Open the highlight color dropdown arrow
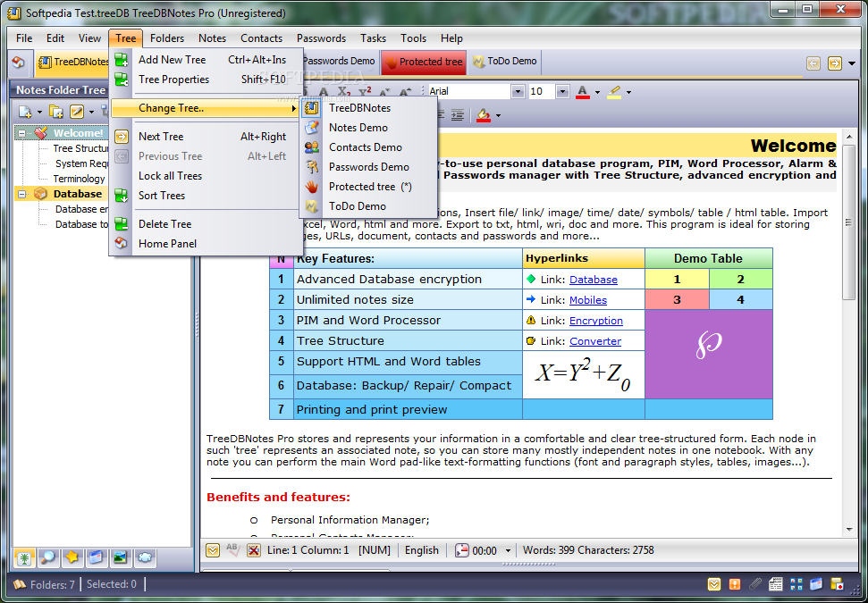868x603 pixels. pos(628,92)
